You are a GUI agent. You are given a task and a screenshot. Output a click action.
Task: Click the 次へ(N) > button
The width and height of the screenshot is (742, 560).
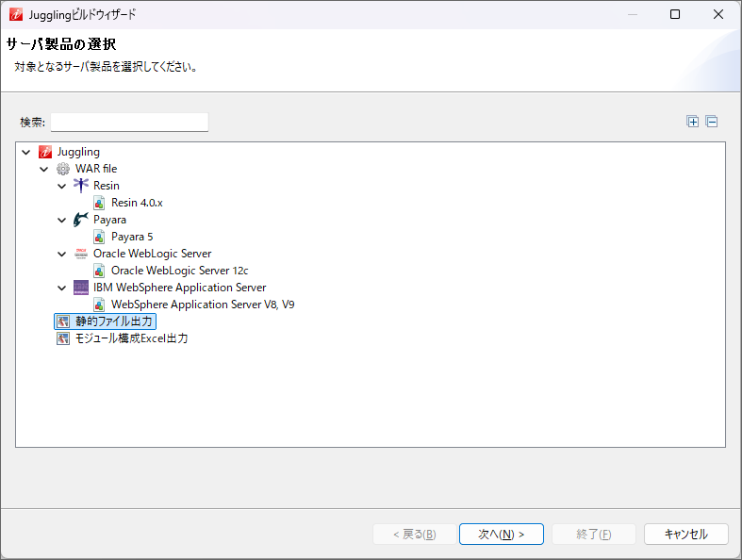(x=502, y=534)
